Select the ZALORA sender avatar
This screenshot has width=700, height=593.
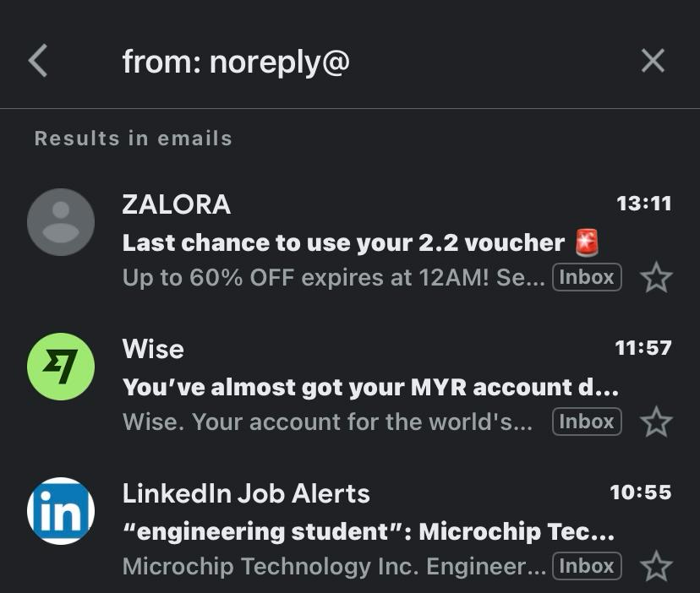pyautogui.click(x=60, y=221)
